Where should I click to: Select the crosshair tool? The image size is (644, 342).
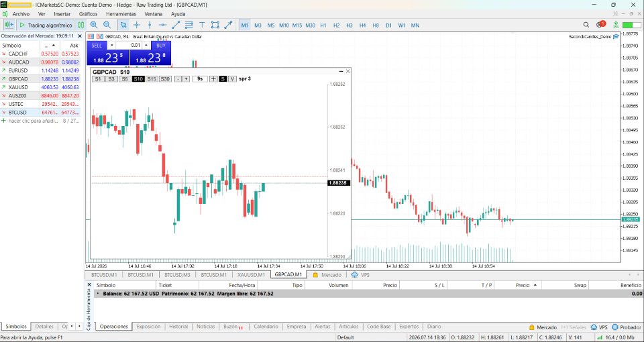point(136,25)
